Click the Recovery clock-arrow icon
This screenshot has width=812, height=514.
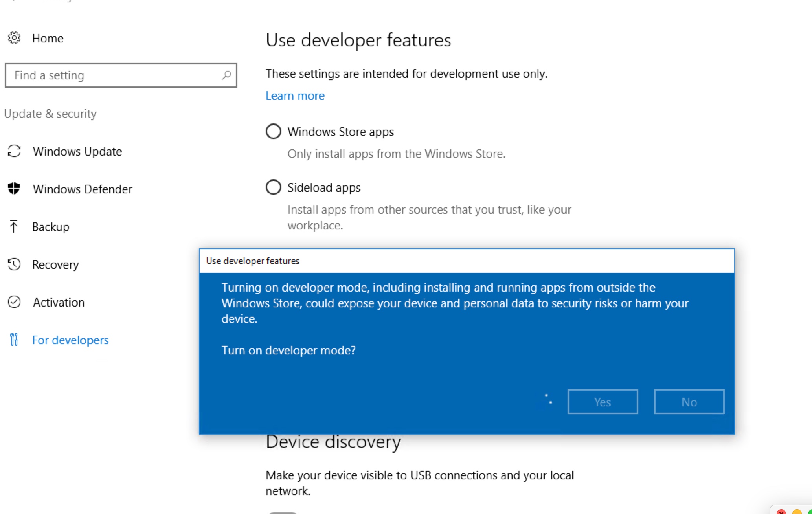[x=14, y=264]
